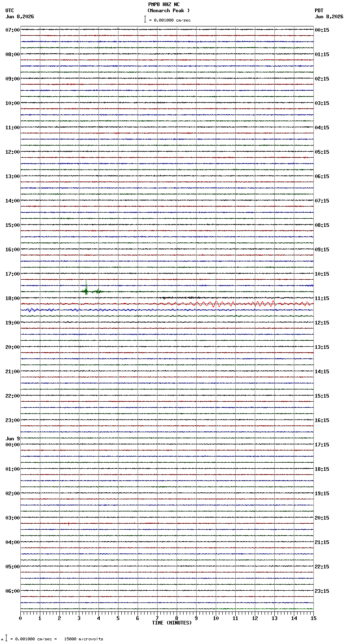Click the "Jun 9" date change label
The image size is (346, 644).
tap(13, 439)
